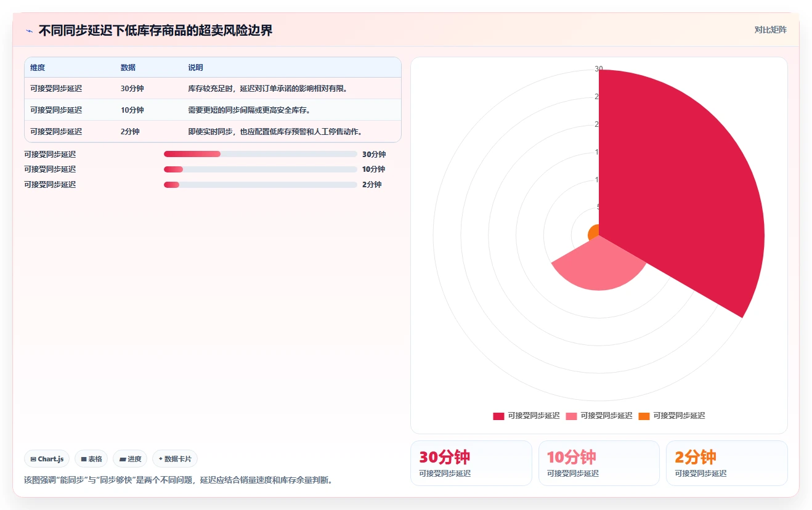Image resolution: width=812 pixels, height=510 pixels.
Task: Click the 数据卡片 chip
Action: (x=175, y=459)
